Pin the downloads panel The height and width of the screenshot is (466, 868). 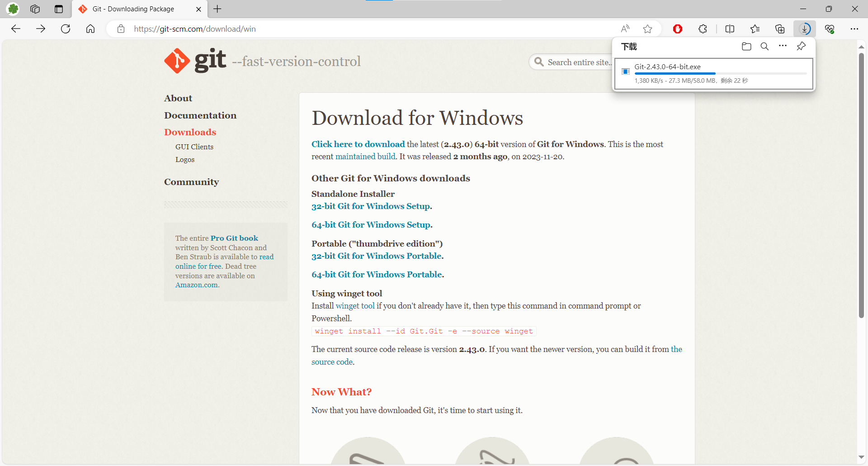(x=801, y=47)
